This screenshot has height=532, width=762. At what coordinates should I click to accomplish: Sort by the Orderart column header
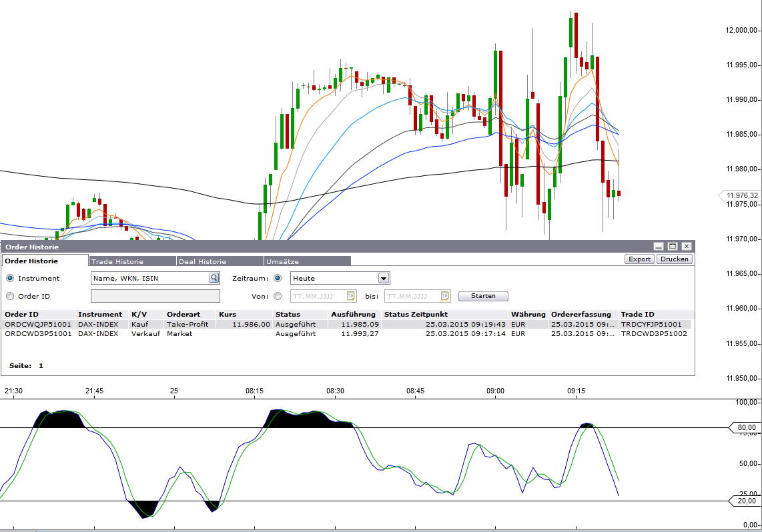click(183, 314)
